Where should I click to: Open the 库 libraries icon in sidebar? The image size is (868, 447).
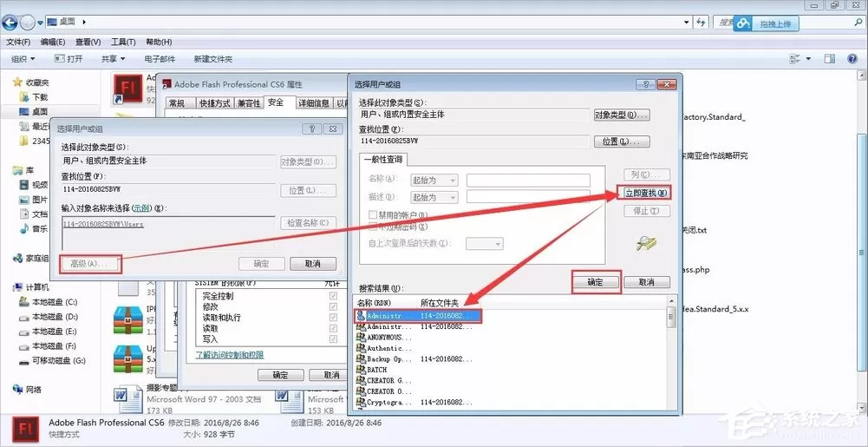[x=17, y=171]
